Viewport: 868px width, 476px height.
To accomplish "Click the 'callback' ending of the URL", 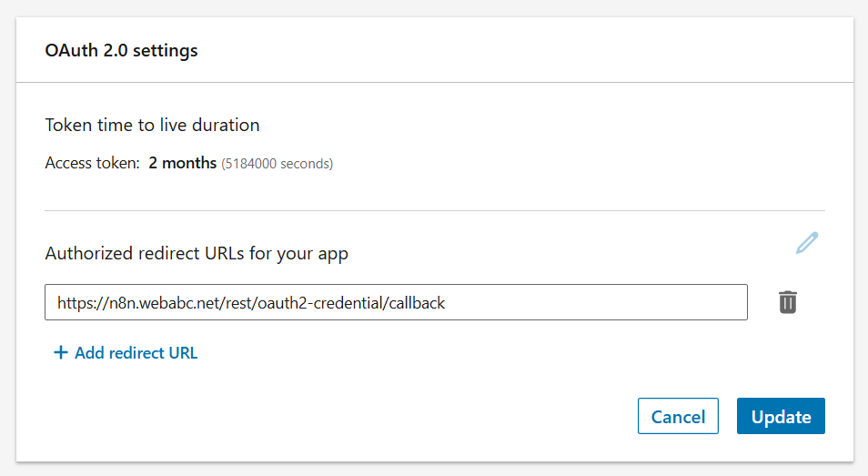I will click(417, 302).
